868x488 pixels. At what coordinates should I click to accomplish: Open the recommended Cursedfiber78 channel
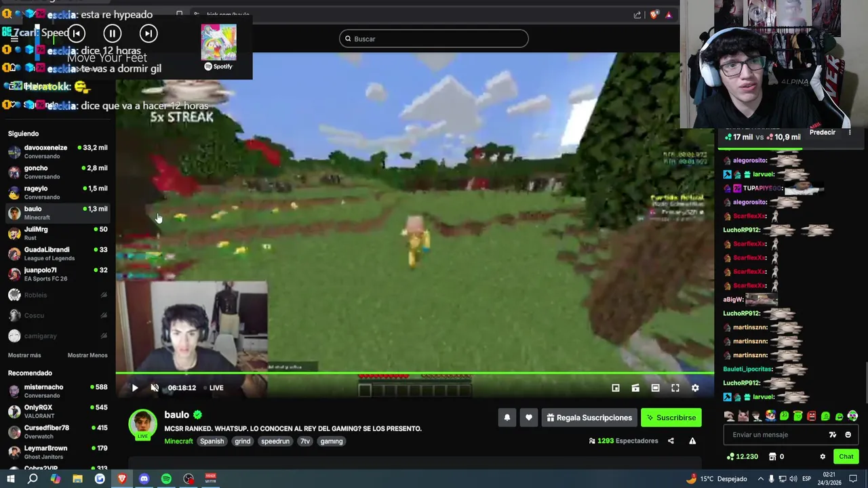[x=58, y=431]
